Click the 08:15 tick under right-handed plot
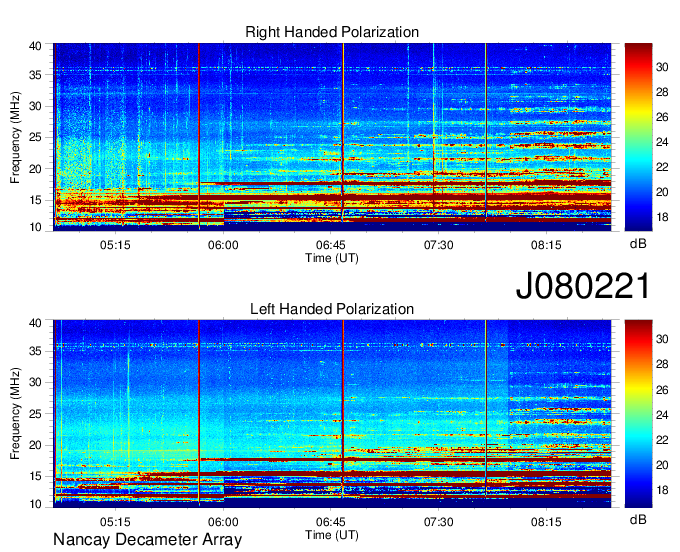The width and height of the screenshot is (680, 552). [546, 245]
